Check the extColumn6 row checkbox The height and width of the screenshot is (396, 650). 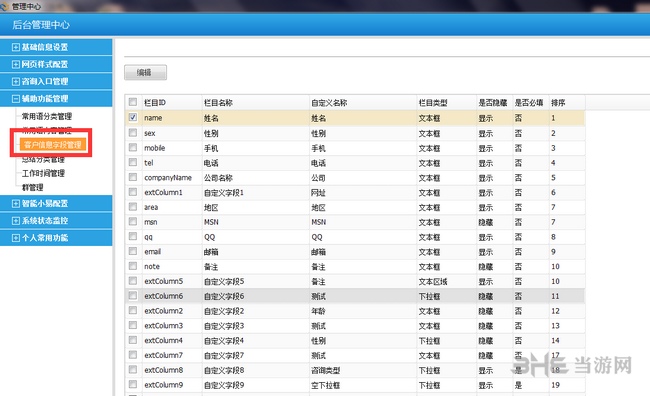click(x=133, y=296)
